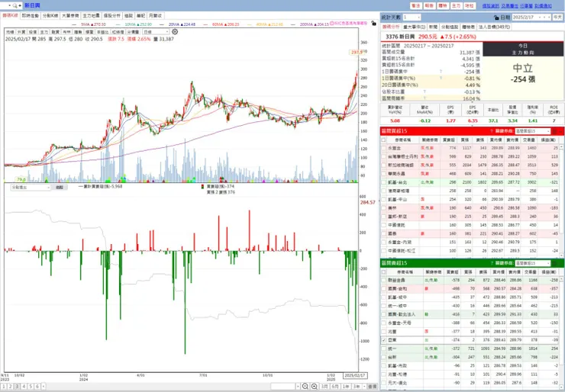The image size is (565, 392).
Task: Tick the header checkbox of the buy table
Action: coord(383,140)
